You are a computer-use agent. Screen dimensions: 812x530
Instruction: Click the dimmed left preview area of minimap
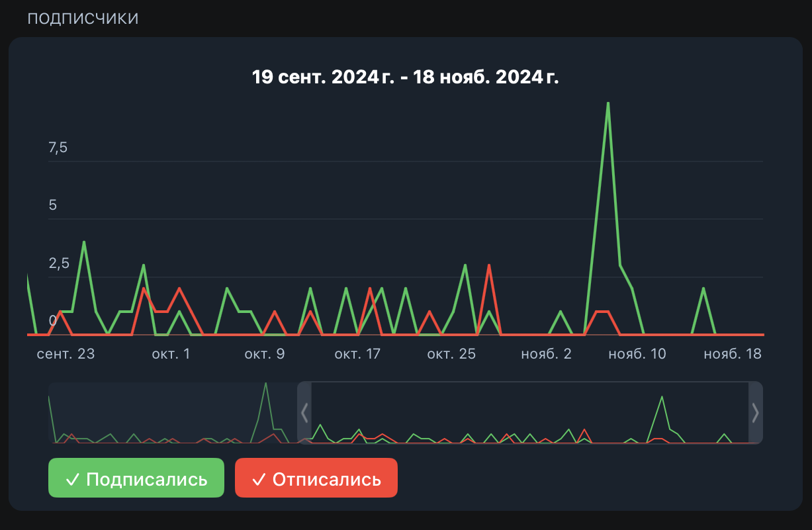[172, 413]
